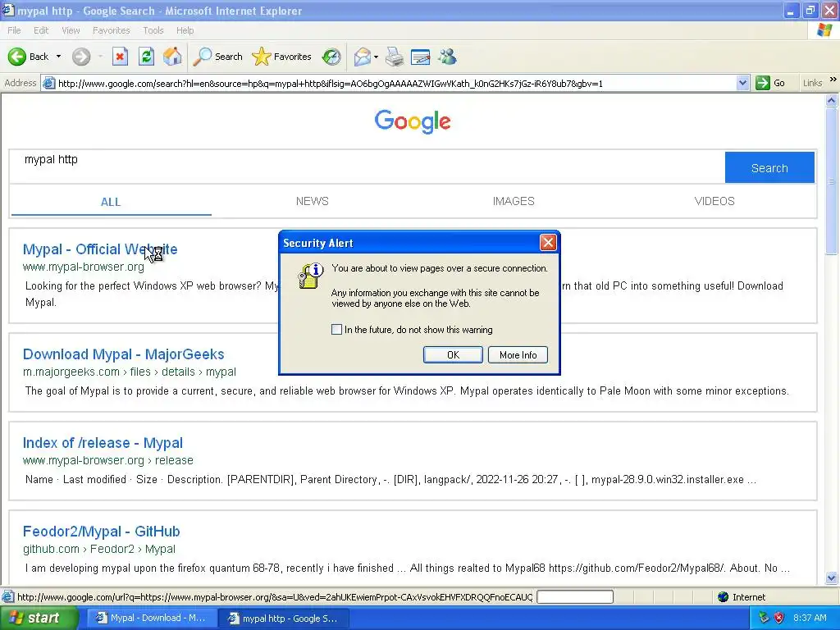
Task: Click the Start button
Action: 39,618
